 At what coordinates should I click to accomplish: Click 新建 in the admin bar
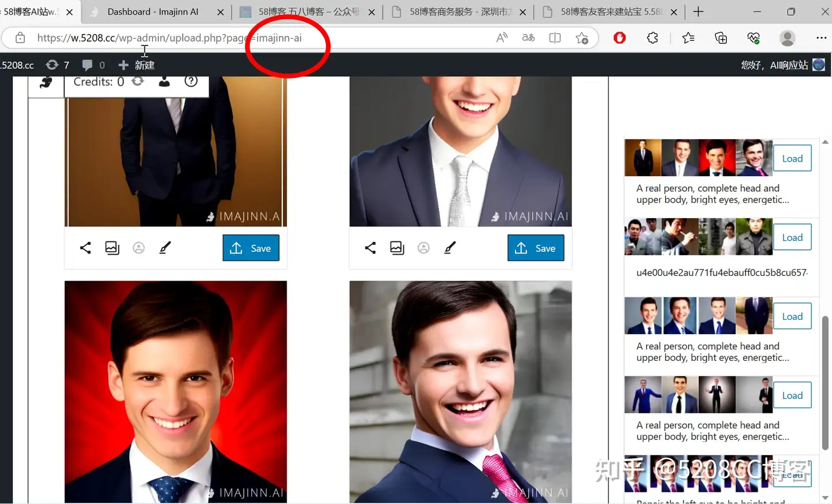[136, 65]
